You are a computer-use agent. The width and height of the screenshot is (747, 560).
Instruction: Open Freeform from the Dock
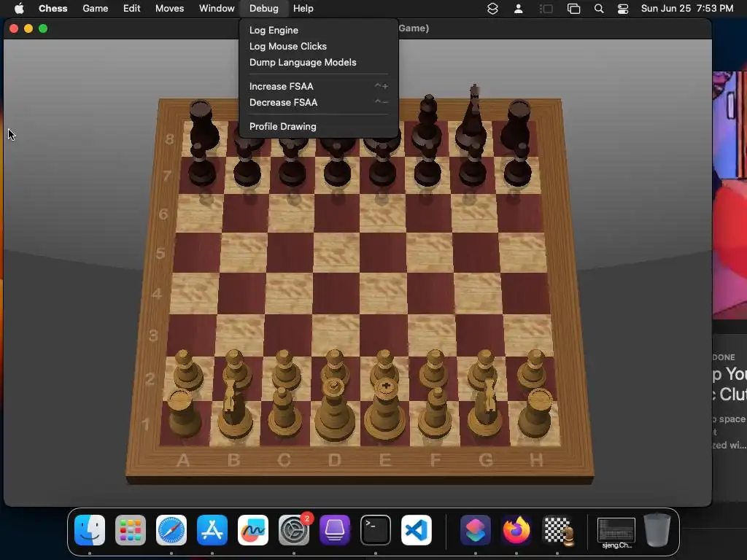point(253,530)
